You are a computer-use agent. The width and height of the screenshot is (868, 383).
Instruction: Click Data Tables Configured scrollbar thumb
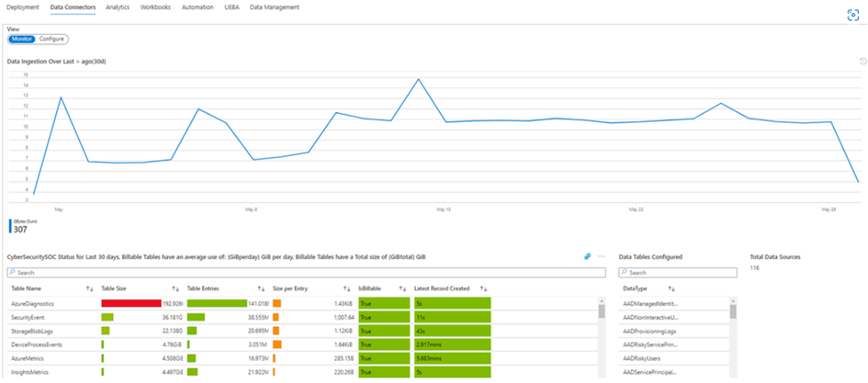pyautogui.click(x=733, y=312)
